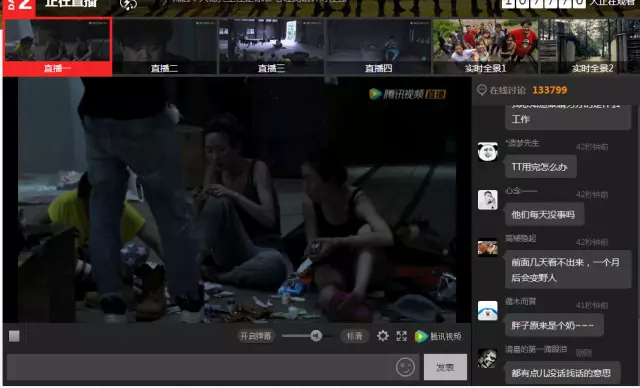
Task: Click the 发表 post button
Action: [x=445, y=367]
